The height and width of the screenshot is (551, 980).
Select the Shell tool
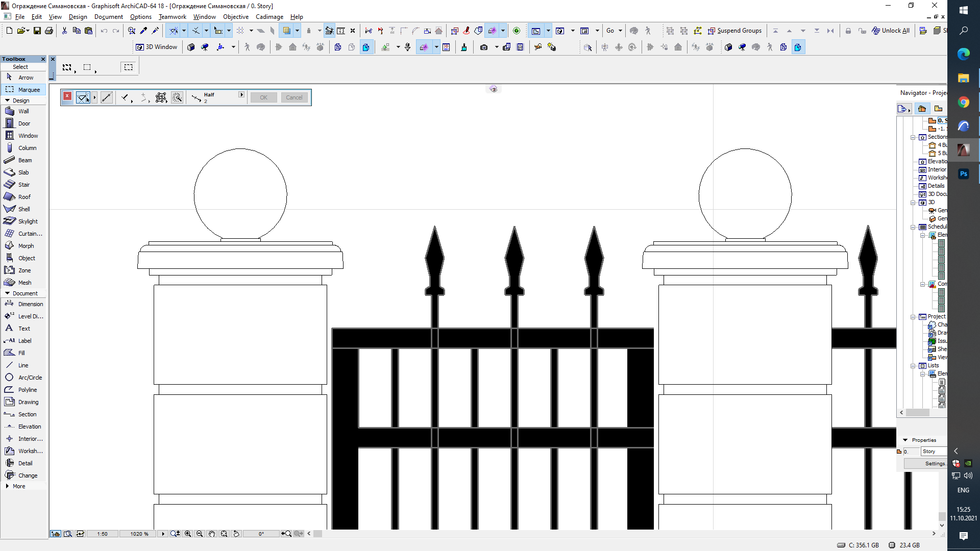point(23,209)
